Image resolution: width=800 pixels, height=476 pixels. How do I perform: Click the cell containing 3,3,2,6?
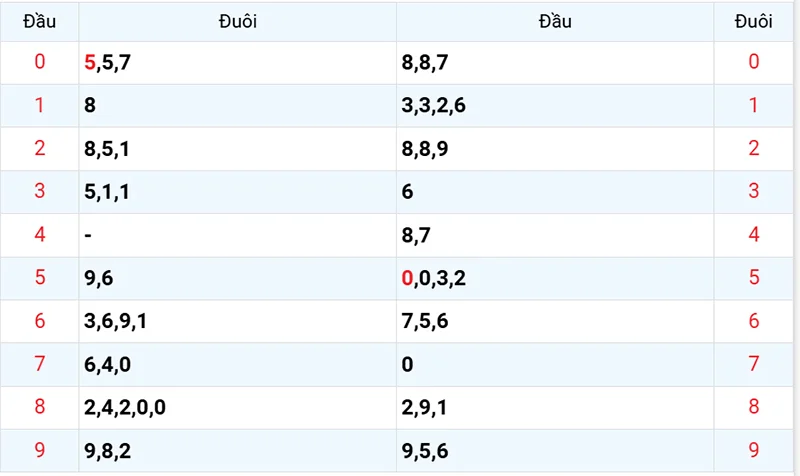(555, 106)
